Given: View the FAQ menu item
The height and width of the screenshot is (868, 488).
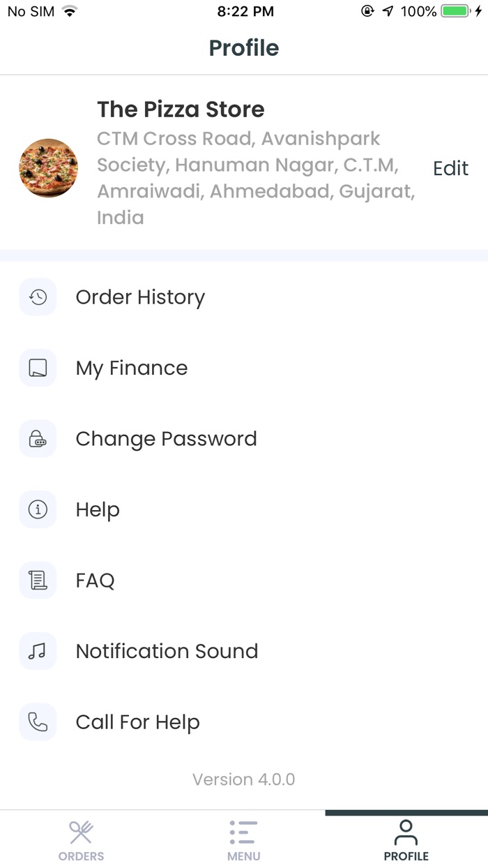Looking at the screenshot, I should [x=95, y=581].
